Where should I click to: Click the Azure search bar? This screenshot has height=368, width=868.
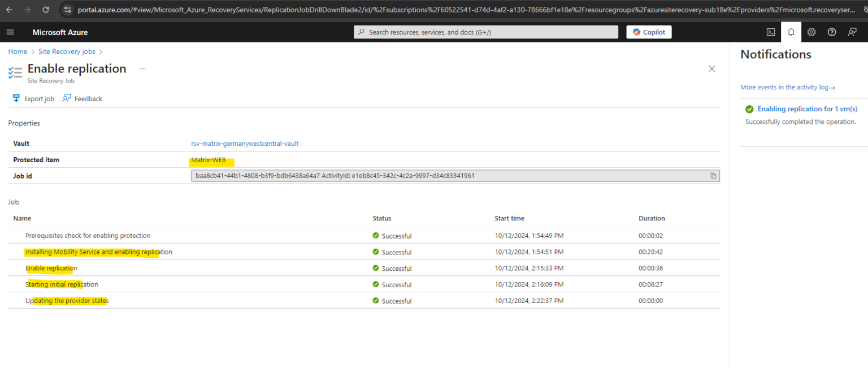[x=486, y=32]
